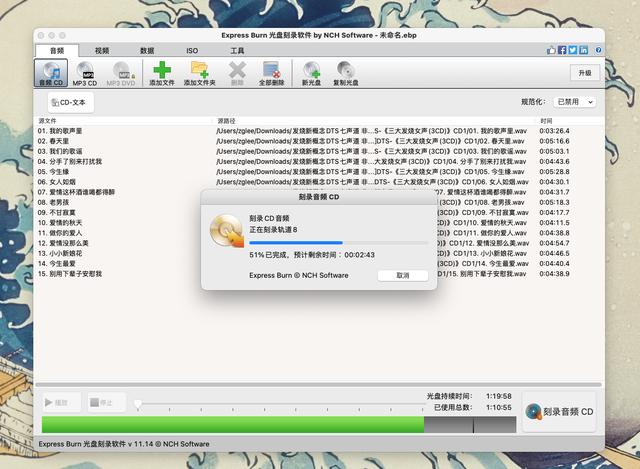
Task: Click the 添加文件夹 folder icon
Action: pos(200,70)
